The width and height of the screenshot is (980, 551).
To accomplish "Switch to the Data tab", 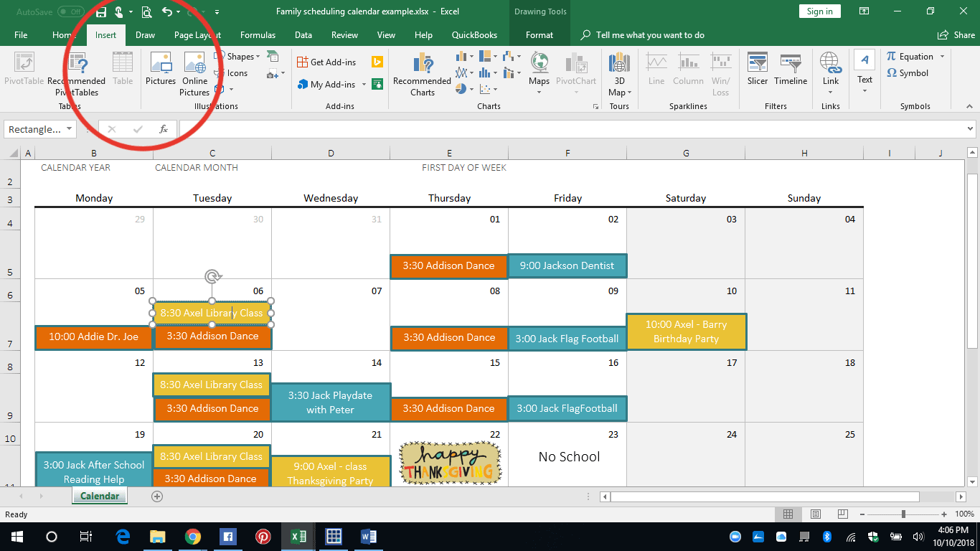I will 303,34.
